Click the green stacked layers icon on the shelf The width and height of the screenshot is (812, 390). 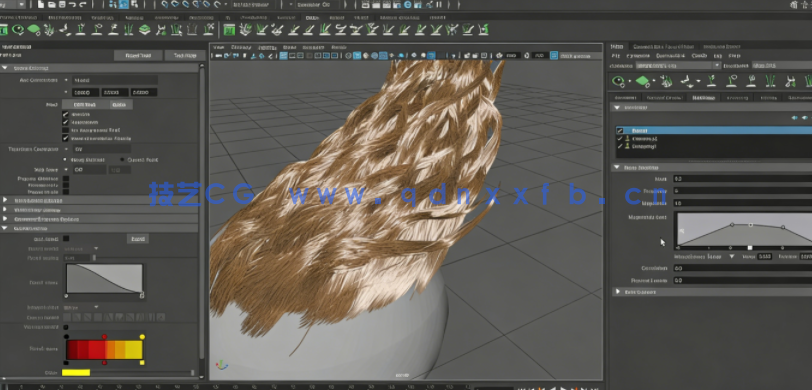pos(145,30)
